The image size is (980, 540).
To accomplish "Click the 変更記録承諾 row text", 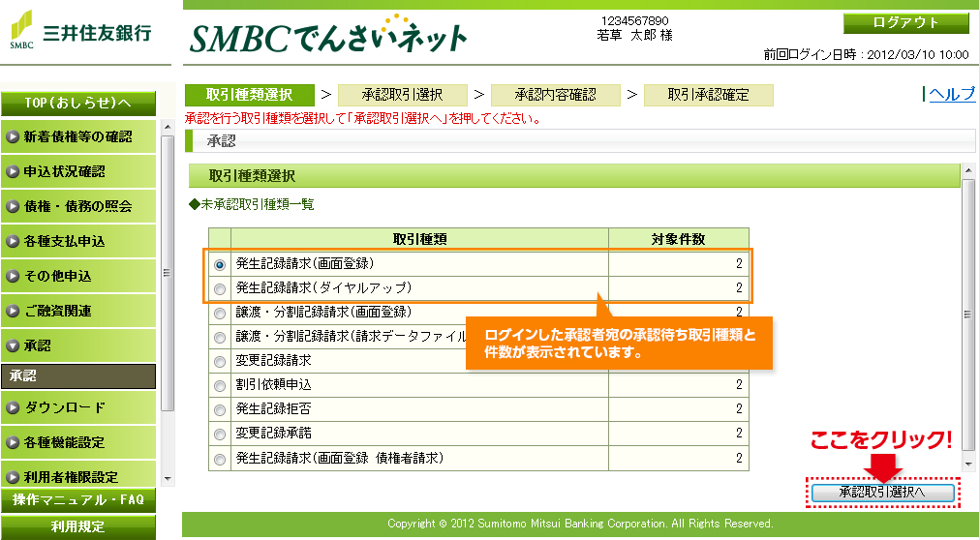I will 273,434.
